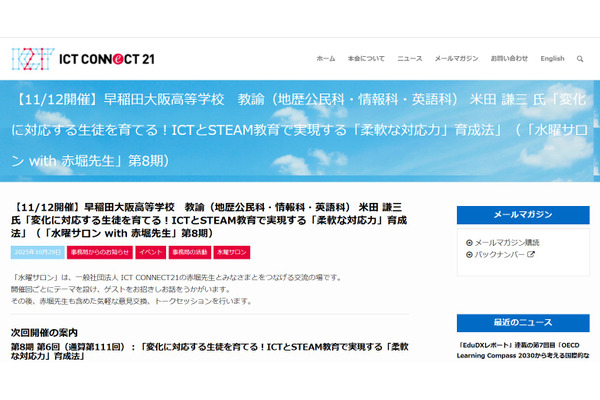Image resolution: width=600 pixels, height=400 pixels.
Task: Click the line starting 開催回ごとにテーマを設け
Action: (x=121, y=289)
